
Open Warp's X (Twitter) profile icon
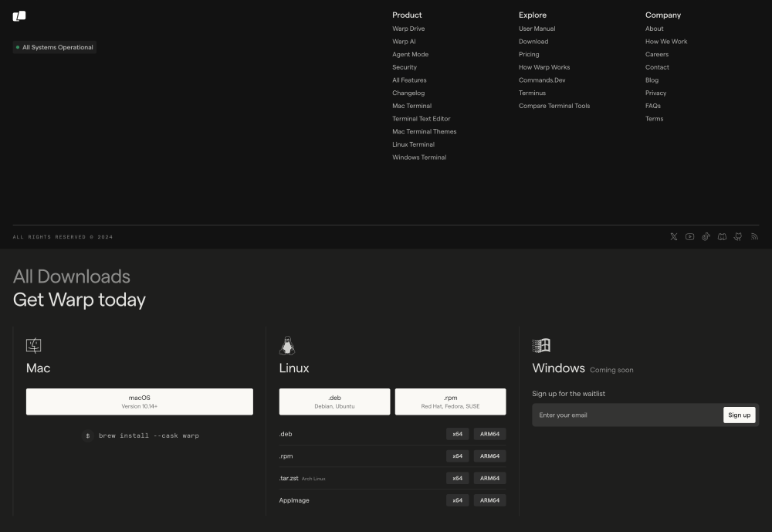[673, 237]
